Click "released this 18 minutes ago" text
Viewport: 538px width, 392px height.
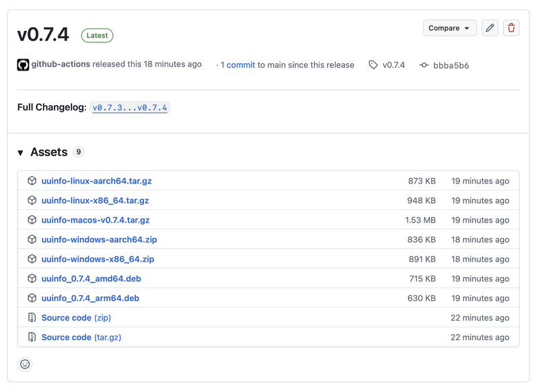pyautogui.click(x=147, y=64)
